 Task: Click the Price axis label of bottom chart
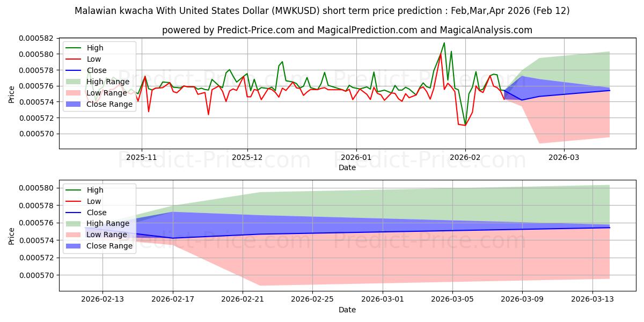12,236
